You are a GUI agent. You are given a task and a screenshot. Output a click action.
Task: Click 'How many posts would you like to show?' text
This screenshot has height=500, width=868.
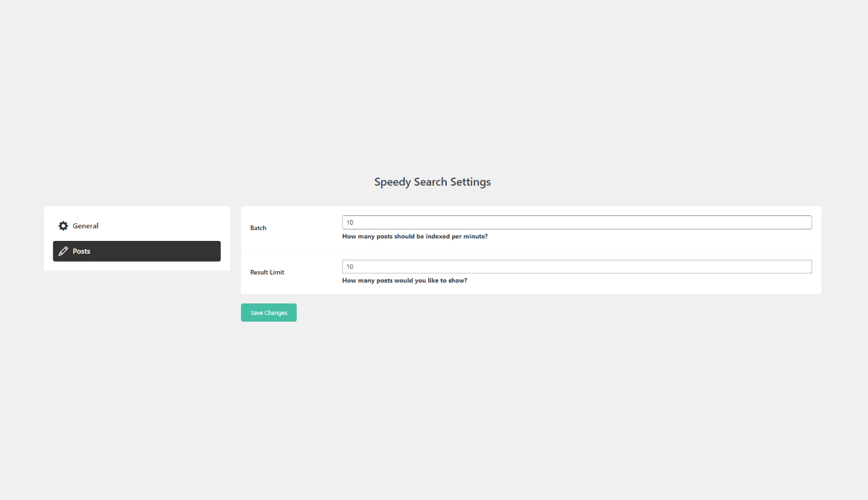[404, 281]
